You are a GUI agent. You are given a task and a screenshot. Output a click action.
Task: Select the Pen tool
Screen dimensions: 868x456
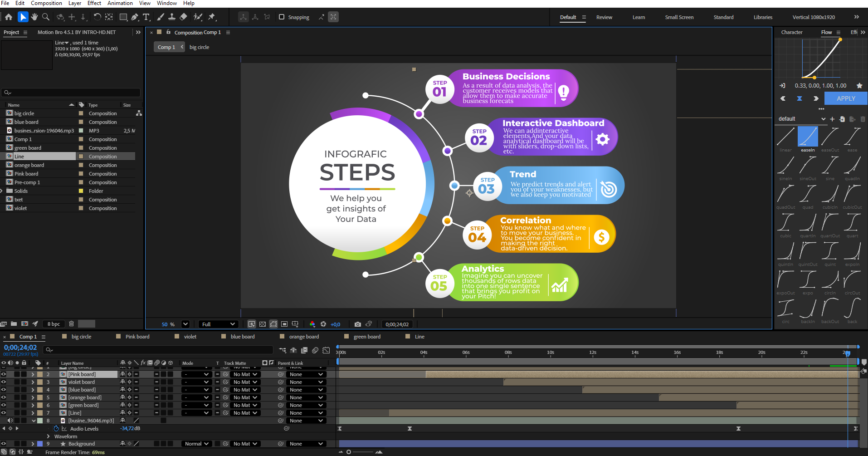[135, 17]
